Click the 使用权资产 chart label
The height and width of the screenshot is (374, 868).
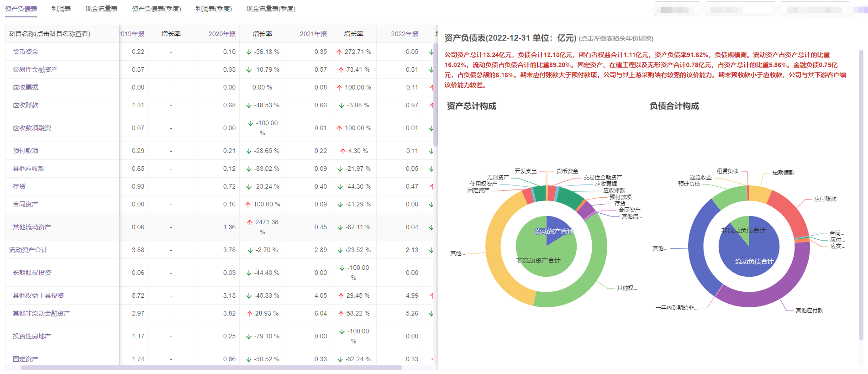tap(484, 184)
